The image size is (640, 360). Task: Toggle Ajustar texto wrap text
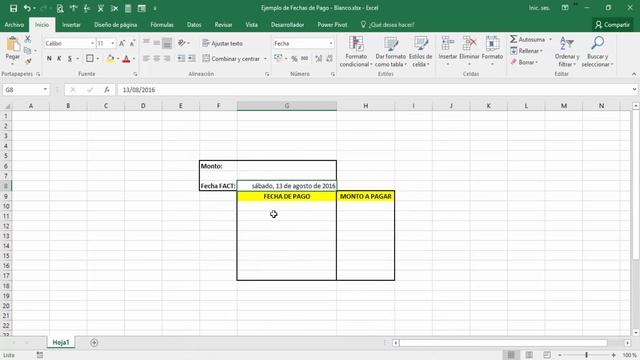tap(222, 43)
